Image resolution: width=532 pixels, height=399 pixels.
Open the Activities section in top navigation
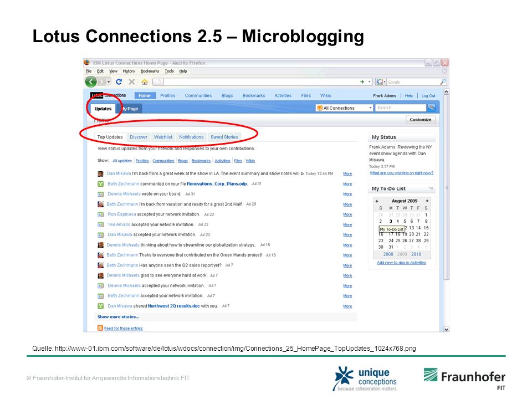[283, 96]
